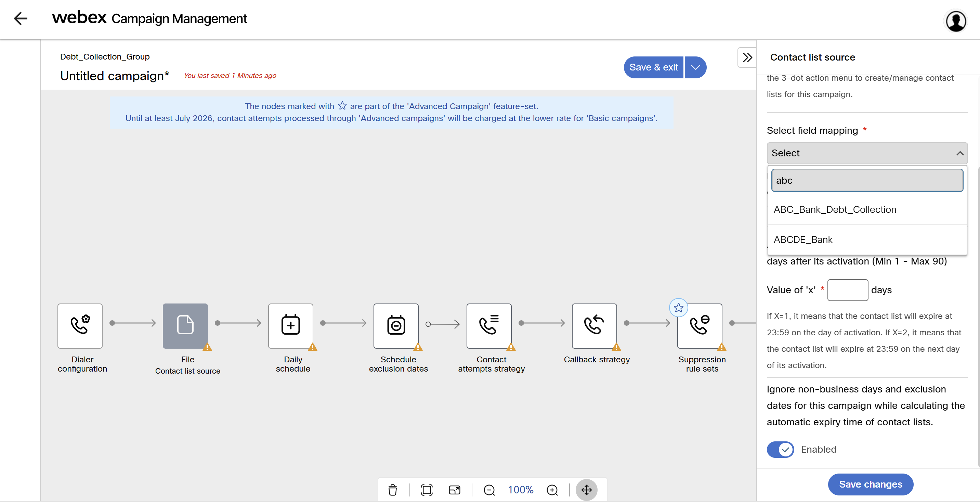Choose ABC_Bank_Debt_Collection from the list
The width and height of the screenshot is (980, 504).
tap(835, 209)
